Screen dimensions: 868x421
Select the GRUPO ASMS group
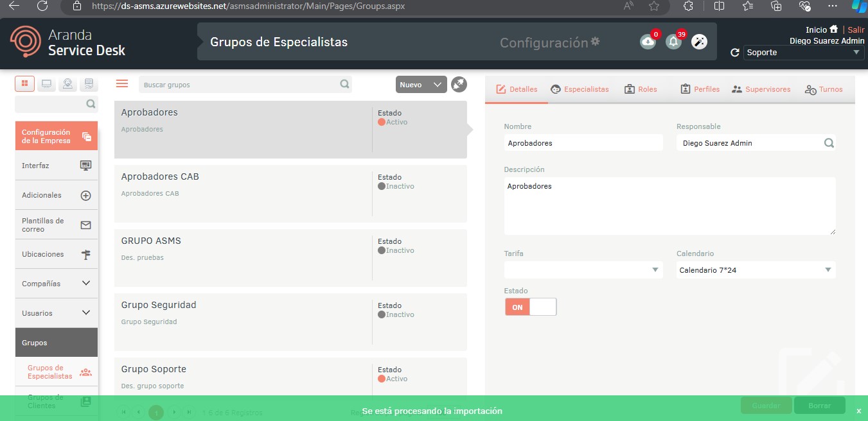[290, 258]
